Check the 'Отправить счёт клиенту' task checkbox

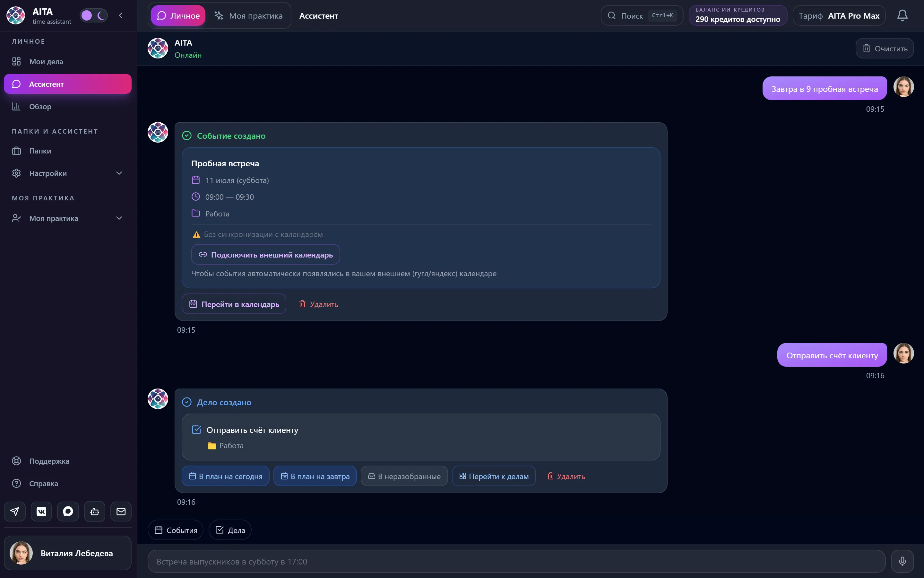pos(196,430)
